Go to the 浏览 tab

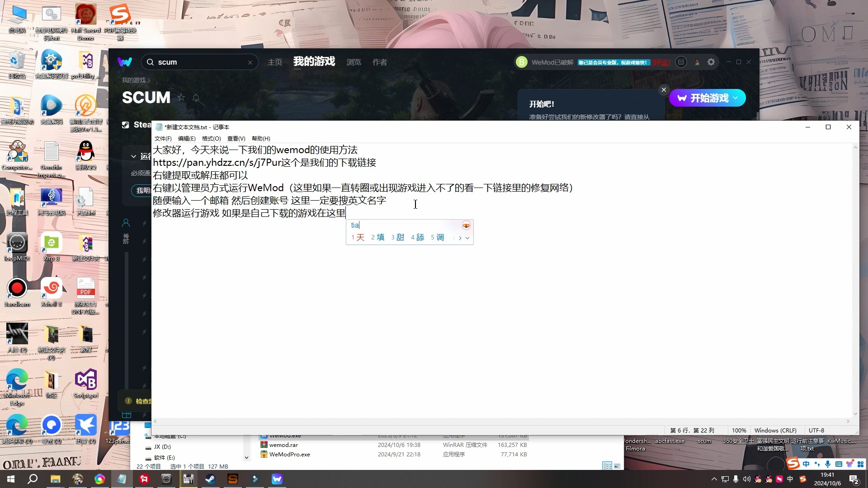tap(354, 62)
